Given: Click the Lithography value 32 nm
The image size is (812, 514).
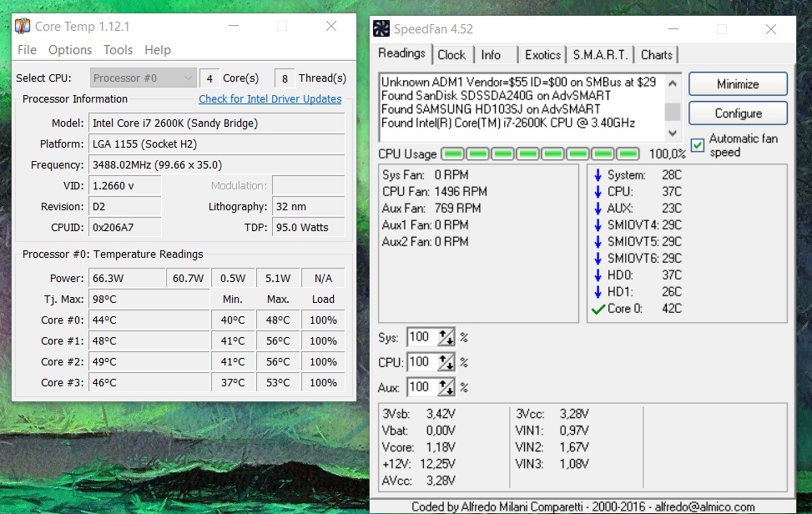Looking at the screenshot, I should click(x=308, y=207).
